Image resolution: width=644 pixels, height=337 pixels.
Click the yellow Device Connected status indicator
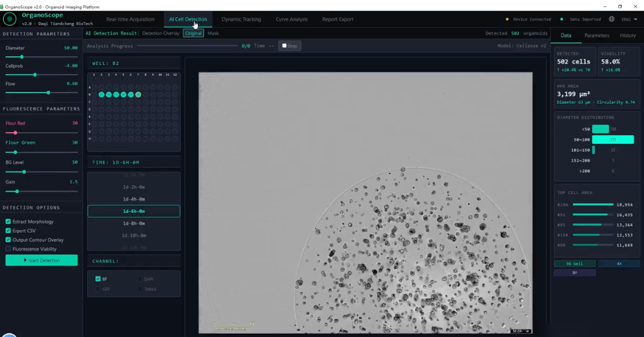(x=507, y=19)
